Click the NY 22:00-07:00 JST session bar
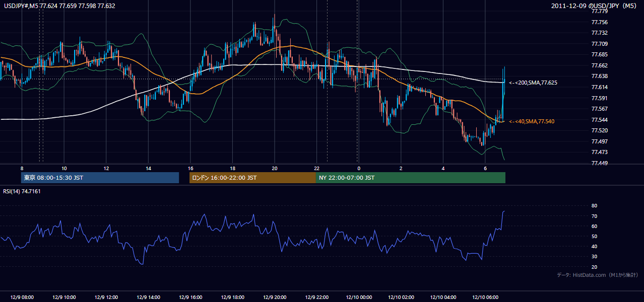Screen dimensions: 644x302 tap(411, 178)
